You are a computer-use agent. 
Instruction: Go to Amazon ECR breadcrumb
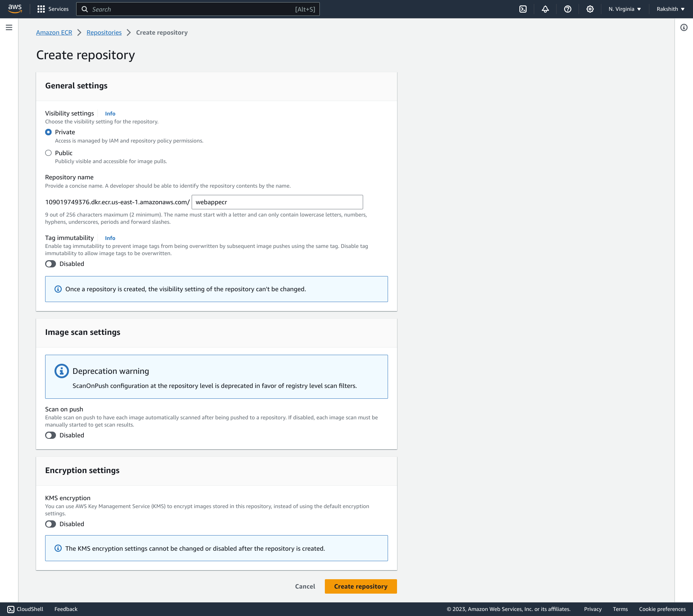coord(54,32)
